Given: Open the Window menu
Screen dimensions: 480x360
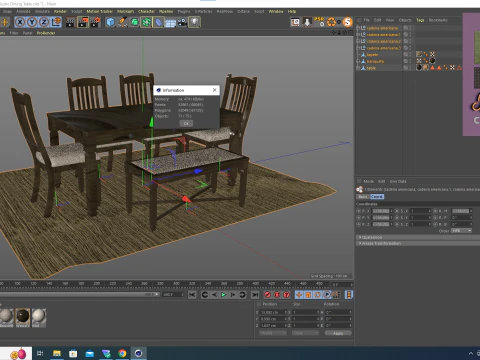Looking at the screenshot, I should click(276, 11).
